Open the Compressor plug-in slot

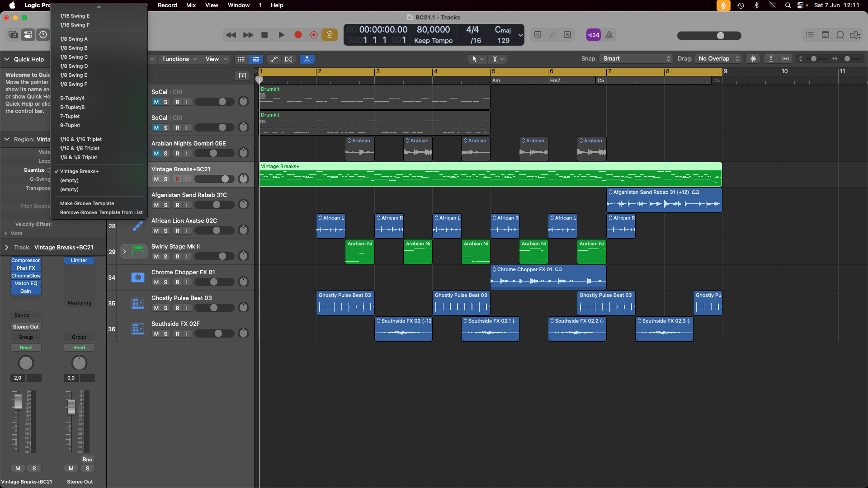point(26,260)
